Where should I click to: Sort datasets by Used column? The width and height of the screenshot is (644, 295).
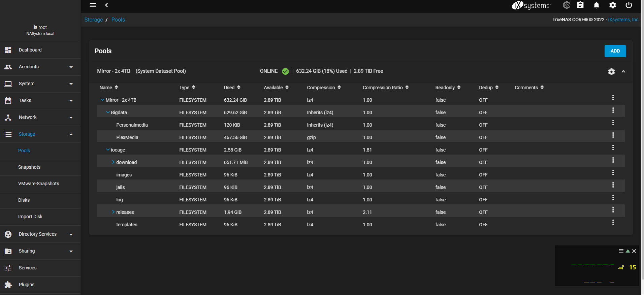pyautogui.click(x=232, y=88)
